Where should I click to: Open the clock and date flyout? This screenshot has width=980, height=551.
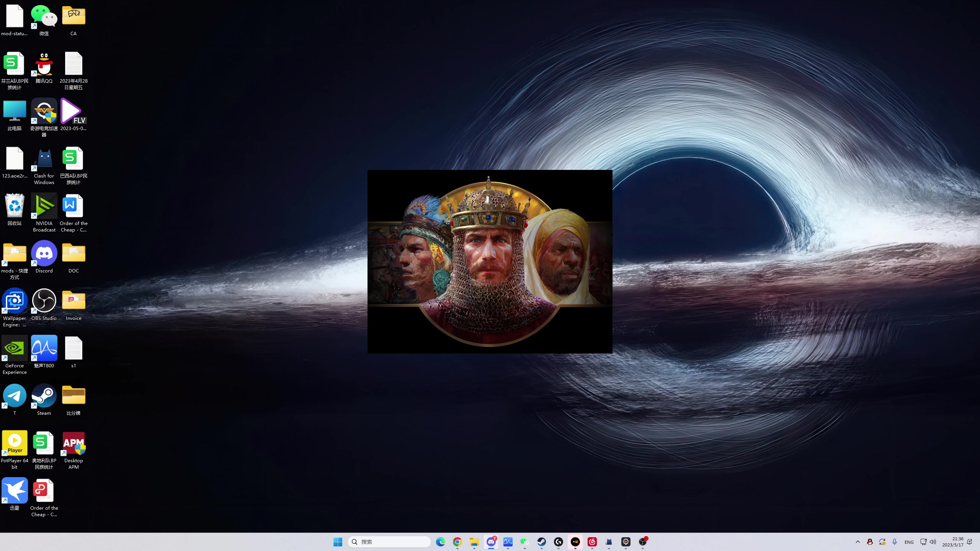tap(952, 542)
